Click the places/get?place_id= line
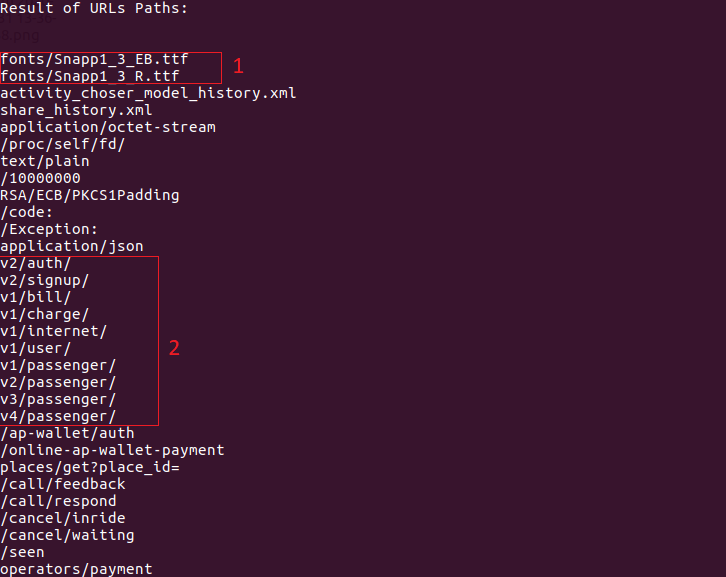This screenshot has height=577, width=726. tap(90, 467)
